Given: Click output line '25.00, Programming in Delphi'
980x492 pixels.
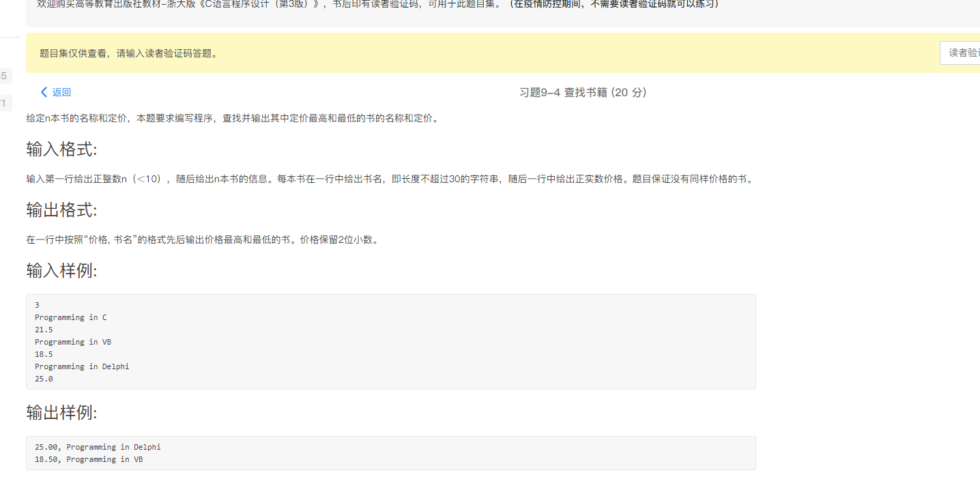Looking at the screenshot, I should tap(98, 447).
